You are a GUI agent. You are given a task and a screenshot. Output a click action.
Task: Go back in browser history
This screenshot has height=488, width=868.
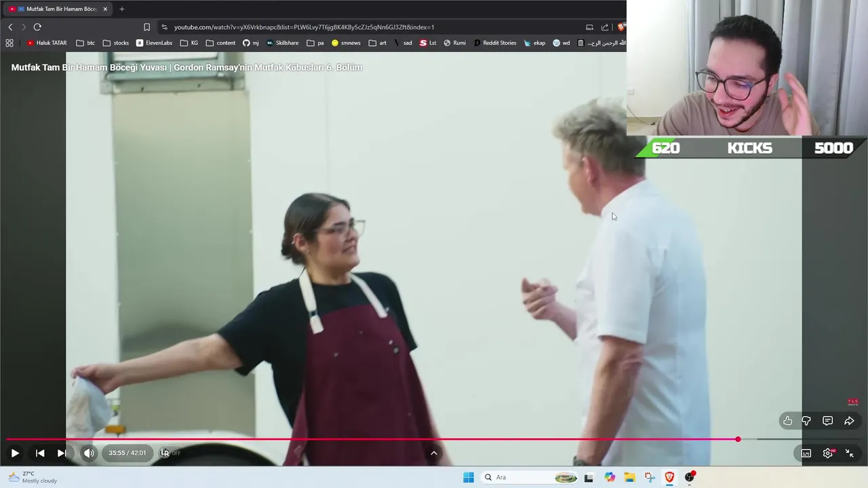coord(10,27)
